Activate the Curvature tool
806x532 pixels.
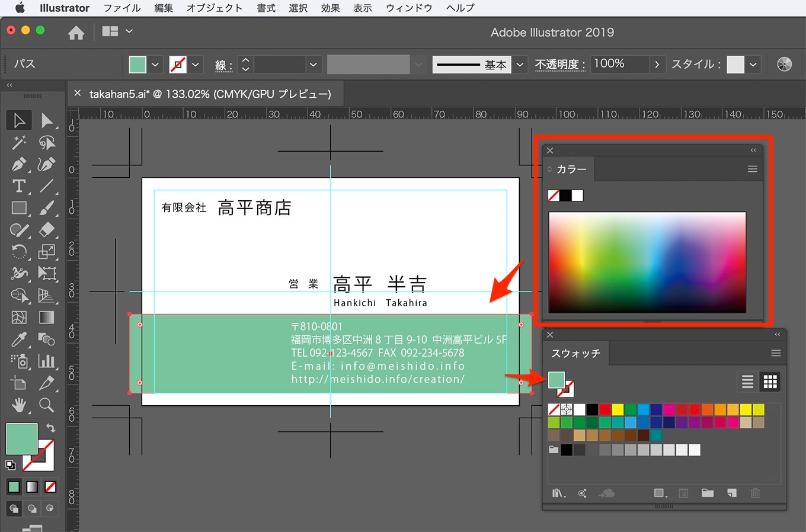click(47, 164)
